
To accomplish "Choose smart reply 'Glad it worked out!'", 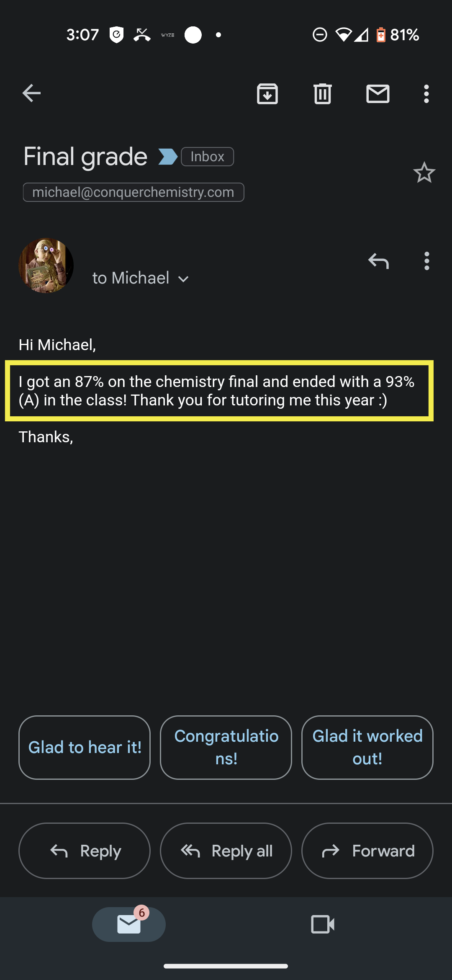I will click(367, 748).
